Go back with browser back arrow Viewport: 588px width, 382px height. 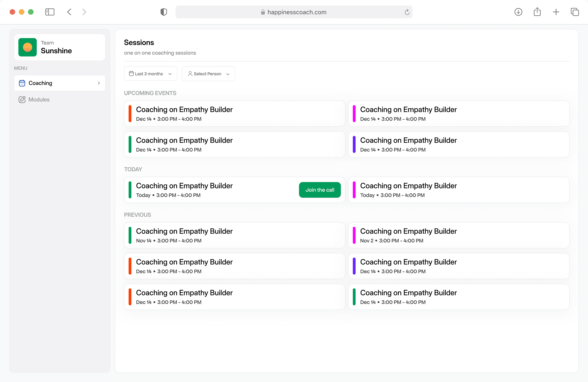[69, 12]
